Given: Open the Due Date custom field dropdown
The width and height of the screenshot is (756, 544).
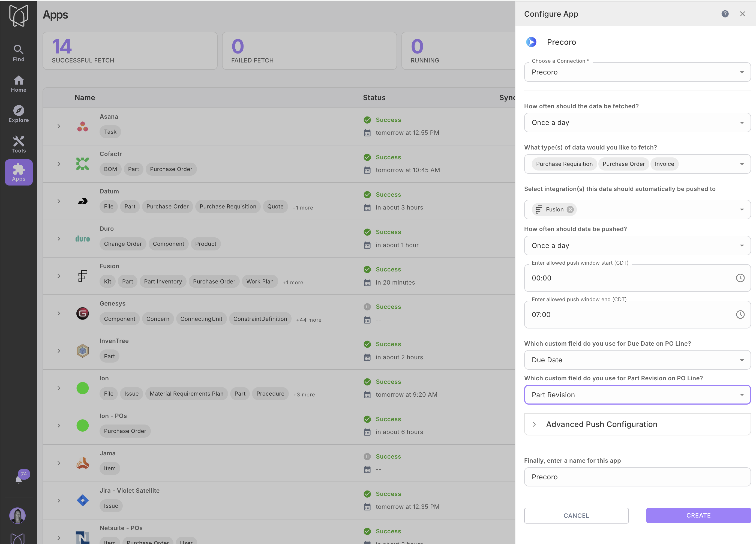Looking at the screenshot, I should point(637,360).
